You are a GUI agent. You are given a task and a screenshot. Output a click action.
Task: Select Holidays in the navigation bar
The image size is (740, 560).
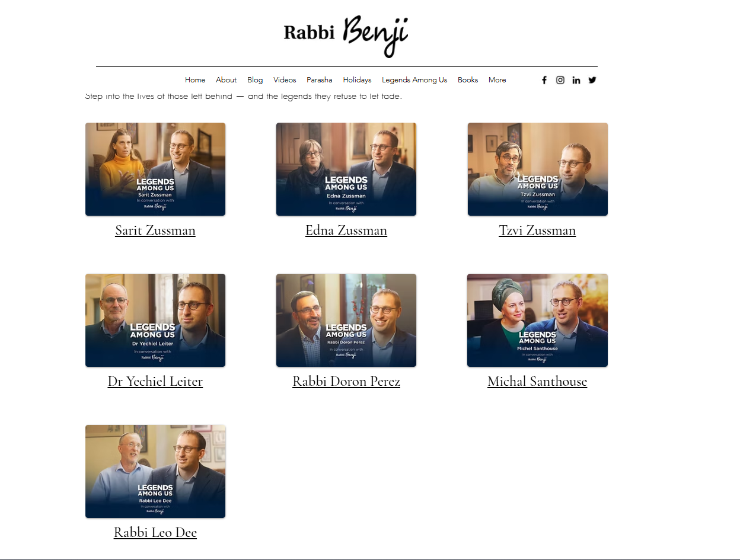click(357, 80)
